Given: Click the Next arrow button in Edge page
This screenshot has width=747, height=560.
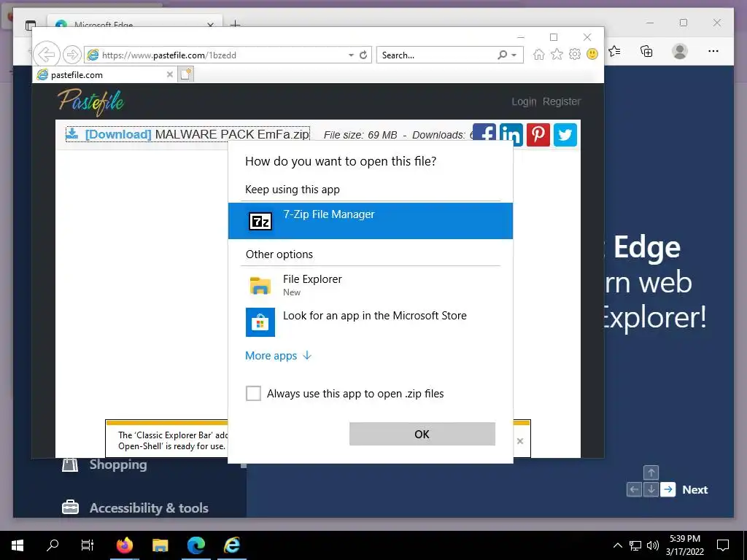Looking at the screenshot, I should (x=668, y=489).
